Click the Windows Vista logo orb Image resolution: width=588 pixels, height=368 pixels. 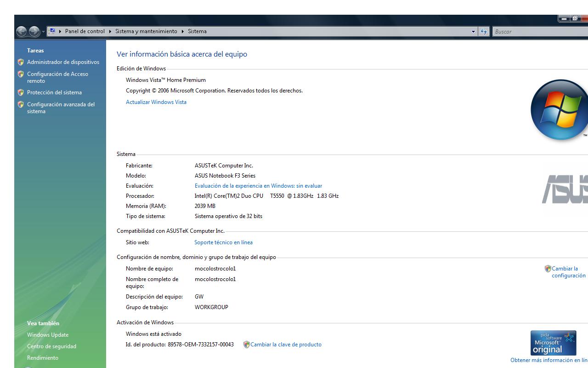[x=560, y=109]
